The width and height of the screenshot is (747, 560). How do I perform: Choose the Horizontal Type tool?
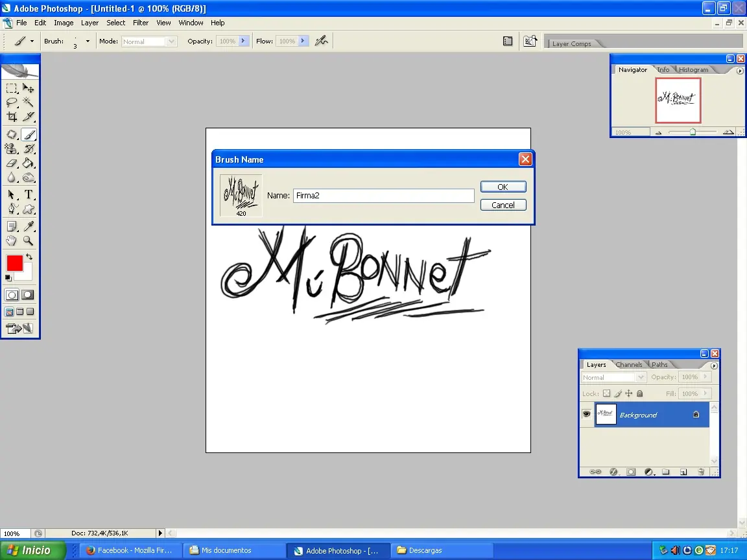(30, 193)
